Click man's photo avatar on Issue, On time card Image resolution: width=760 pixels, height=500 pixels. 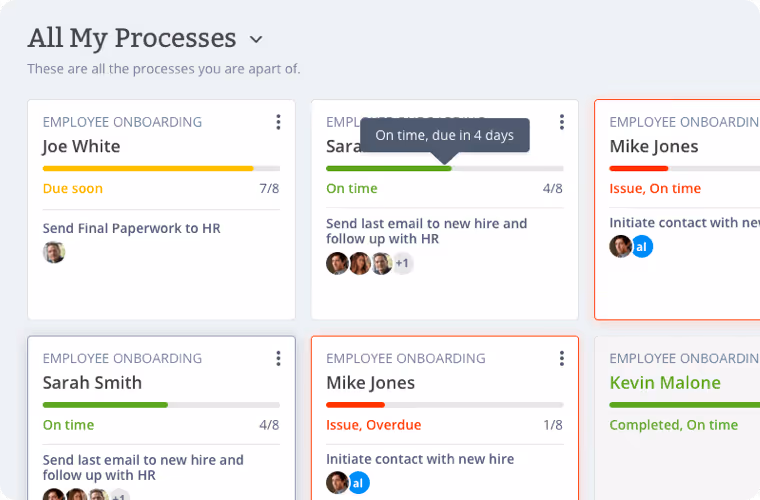pos(620,247)
